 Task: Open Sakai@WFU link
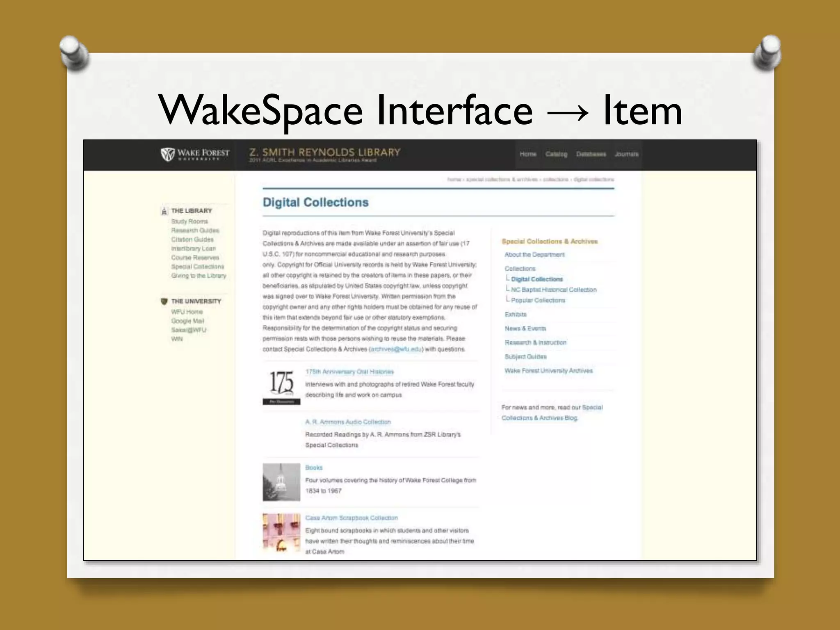pyautogui.click(x=189, y=330)
